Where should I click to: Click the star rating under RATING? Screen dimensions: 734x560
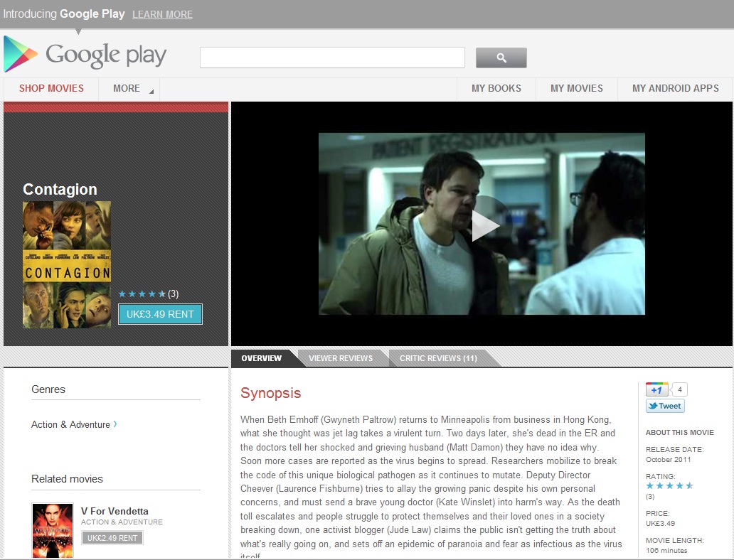click(669, 485)
